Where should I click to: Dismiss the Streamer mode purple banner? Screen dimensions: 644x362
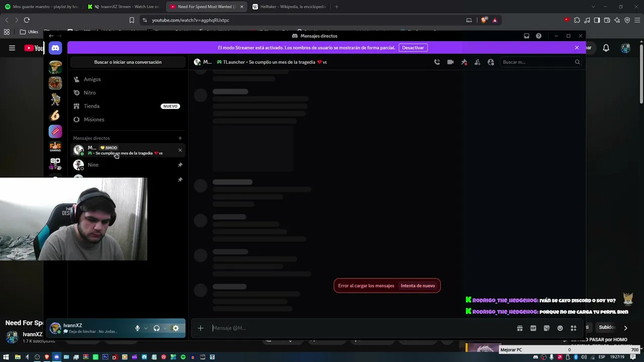click(x=577, y=48)
